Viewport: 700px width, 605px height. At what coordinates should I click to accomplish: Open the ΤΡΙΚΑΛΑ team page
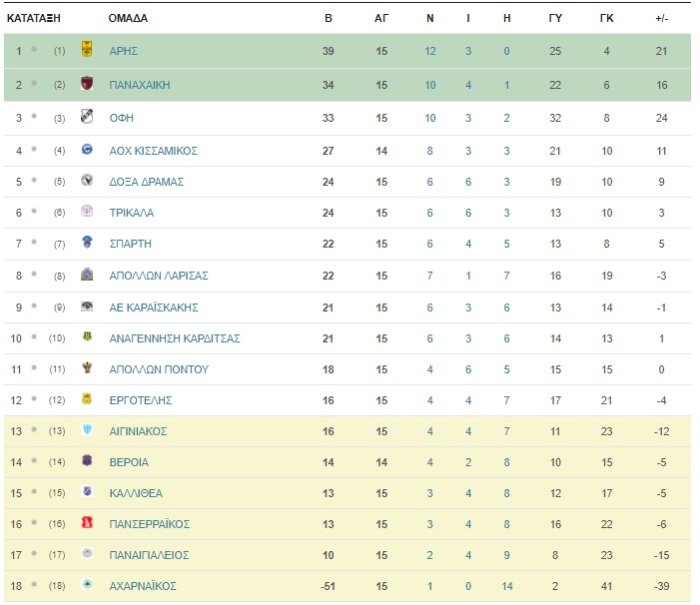(x=131, y=213)
